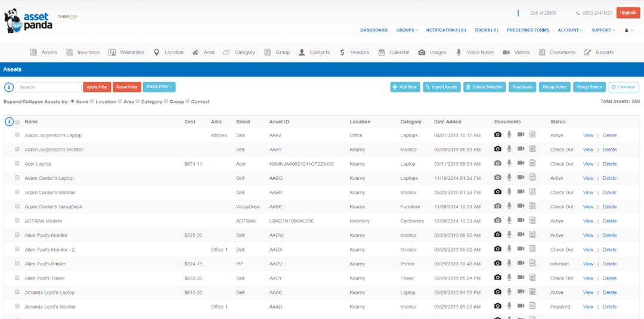This screenshot has height=319, width=644.
Task: Click into the Search input field
Action: coord(48,87)
